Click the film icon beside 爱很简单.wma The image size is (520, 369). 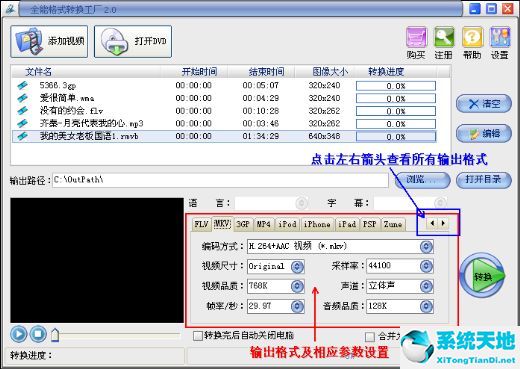pos(22,98)
